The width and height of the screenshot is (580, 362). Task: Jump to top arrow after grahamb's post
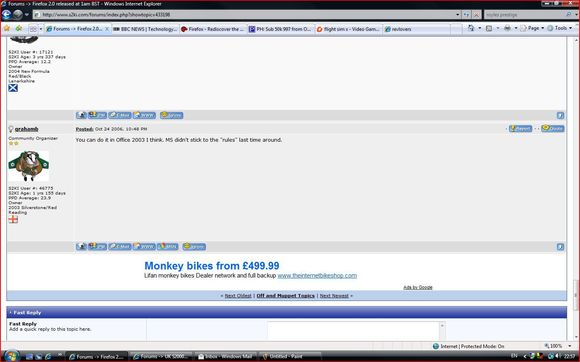click(560, 247)
